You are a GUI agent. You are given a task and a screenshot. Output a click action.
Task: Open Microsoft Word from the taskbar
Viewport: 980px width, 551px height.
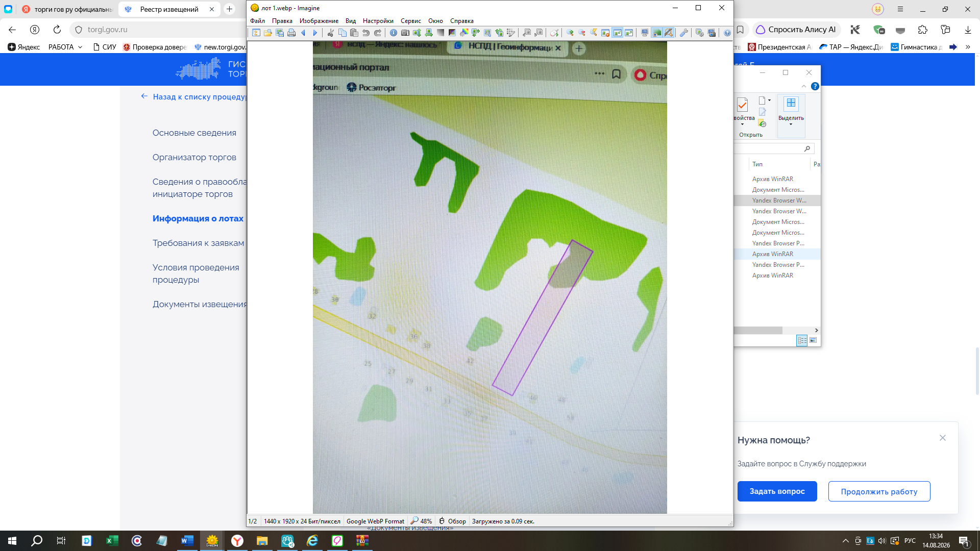(x=187, y=541)
